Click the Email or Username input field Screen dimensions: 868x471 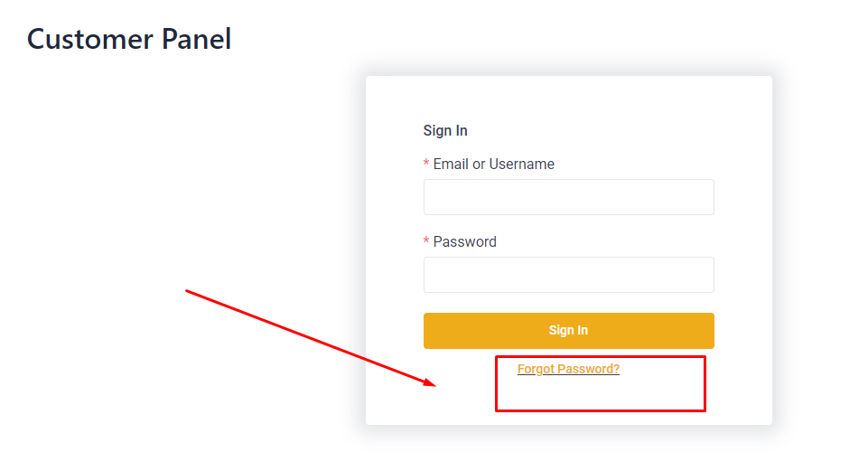pos(568,197)
